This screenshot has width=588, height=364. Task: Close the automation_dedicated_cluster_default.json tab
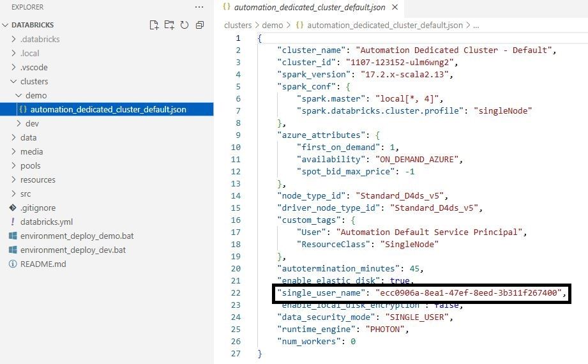coord(395,7)
